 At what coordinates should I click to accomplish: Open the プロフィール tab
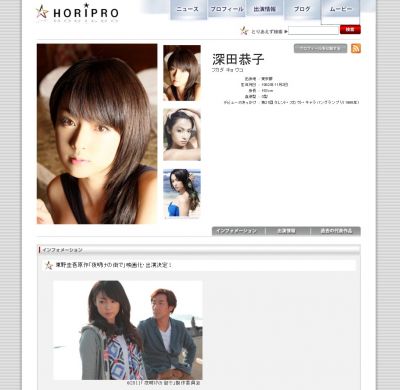pyautogui.click(x=227, y=9)
